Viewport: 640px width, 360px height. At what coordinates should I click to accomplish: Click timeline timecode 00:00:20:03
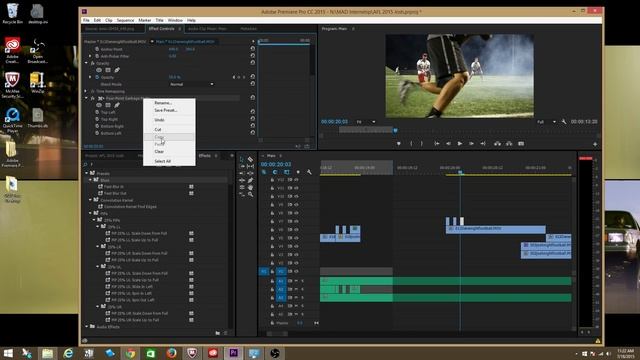(x=276, y=164)
